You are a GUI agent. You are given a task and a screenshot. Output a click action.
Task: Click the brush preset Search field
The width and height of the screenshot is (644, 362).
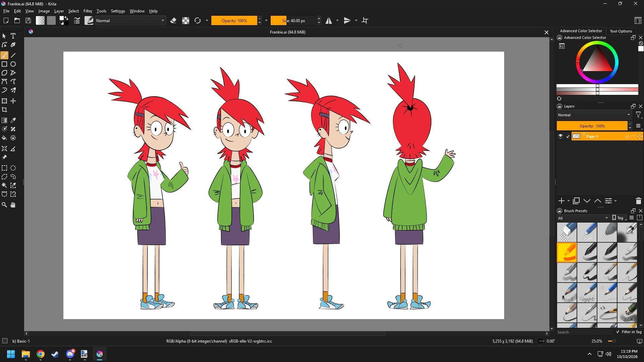tap(585, 332)
